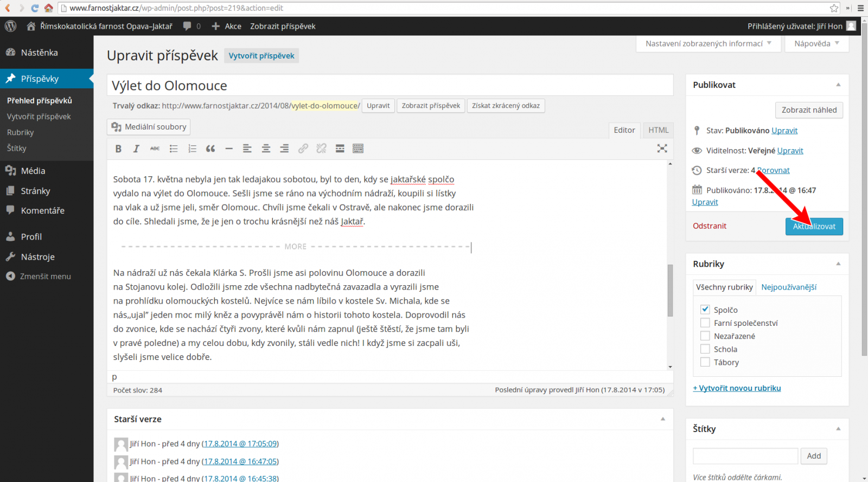Center-align text with the toolbar icon
The image size is (868, 482).
(266, 149)
